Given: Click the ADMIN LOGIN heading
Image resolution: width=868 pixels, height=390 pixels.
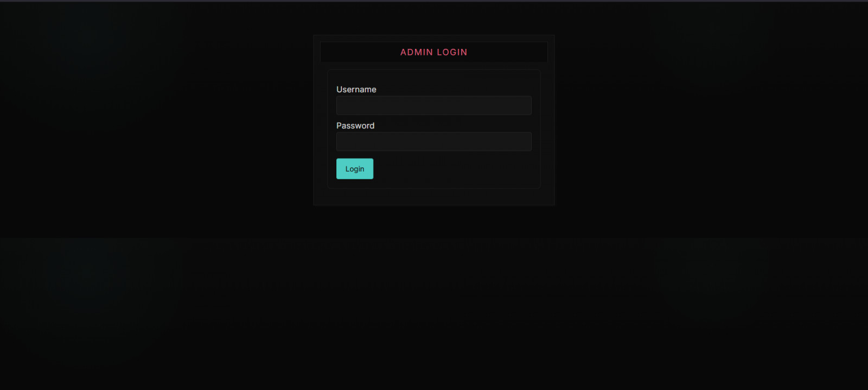Looking at the screenshot, I should pos(433,52).
